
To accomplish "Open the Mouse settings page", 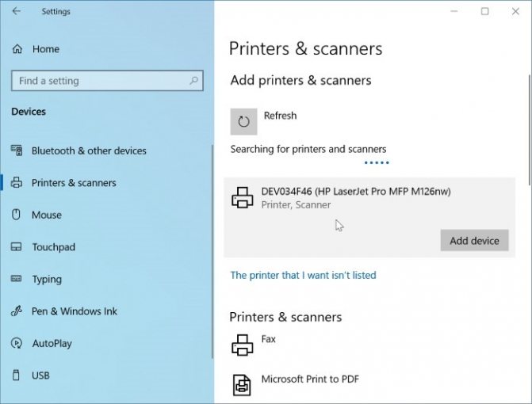I will tap(46, 215).
